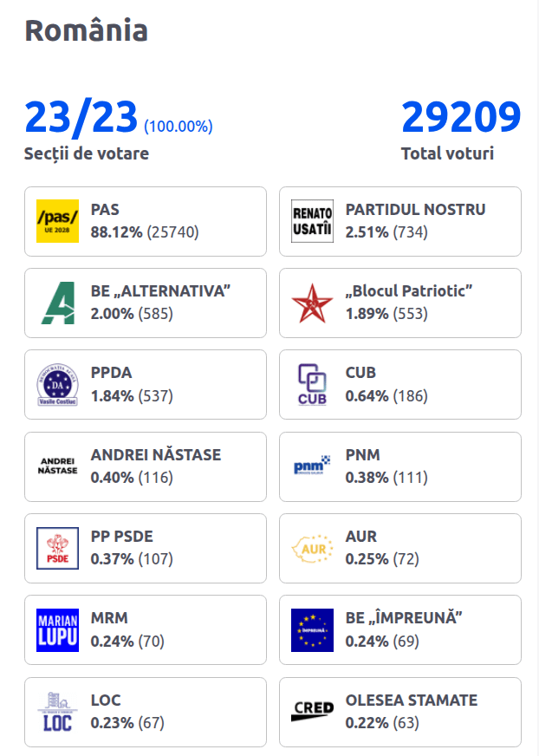
Task: Click the România heading
Action: coord(87,30)
